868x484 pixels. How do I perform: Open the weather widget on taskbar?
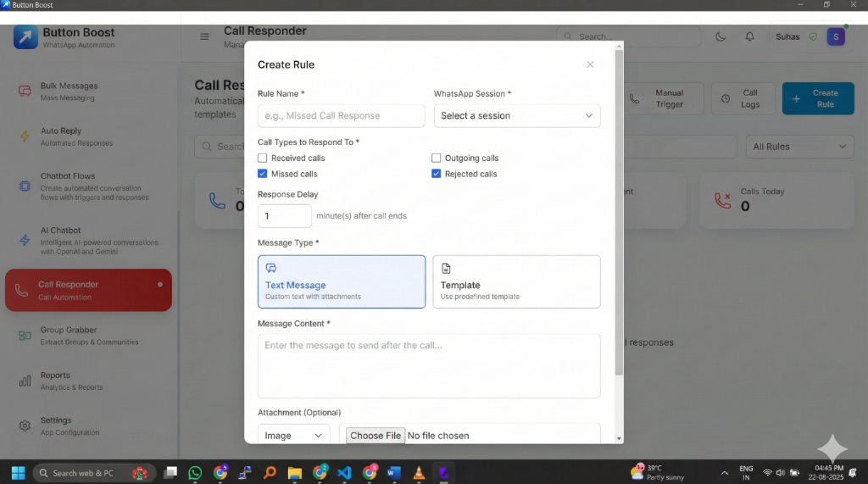[x=658, y=472]
